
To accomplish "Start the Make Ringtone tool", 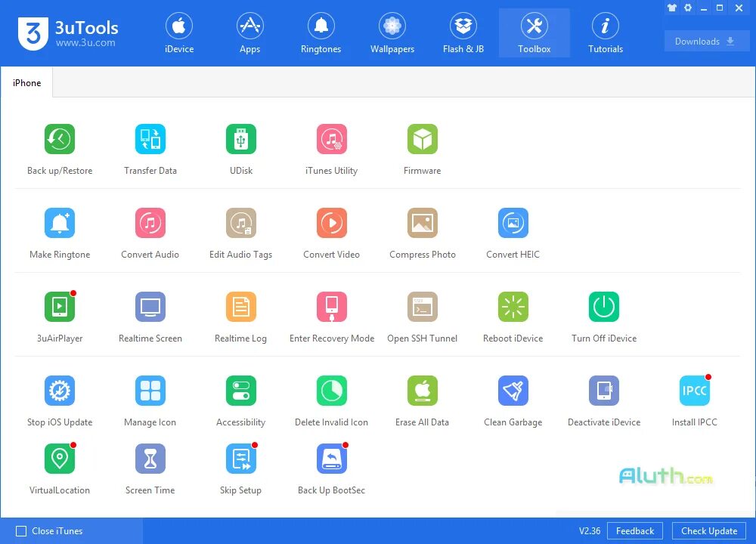I will click(60, 223).
